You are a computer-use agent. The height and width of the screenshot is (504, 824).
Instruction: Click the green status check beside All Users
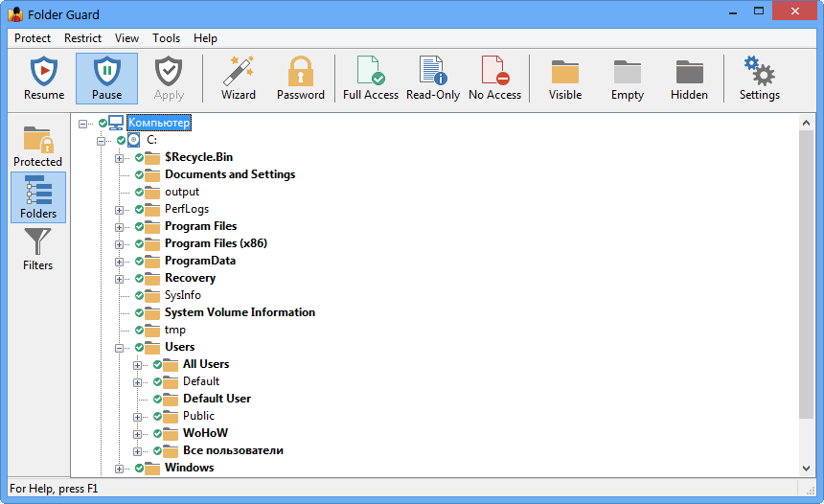pos(158,364)
